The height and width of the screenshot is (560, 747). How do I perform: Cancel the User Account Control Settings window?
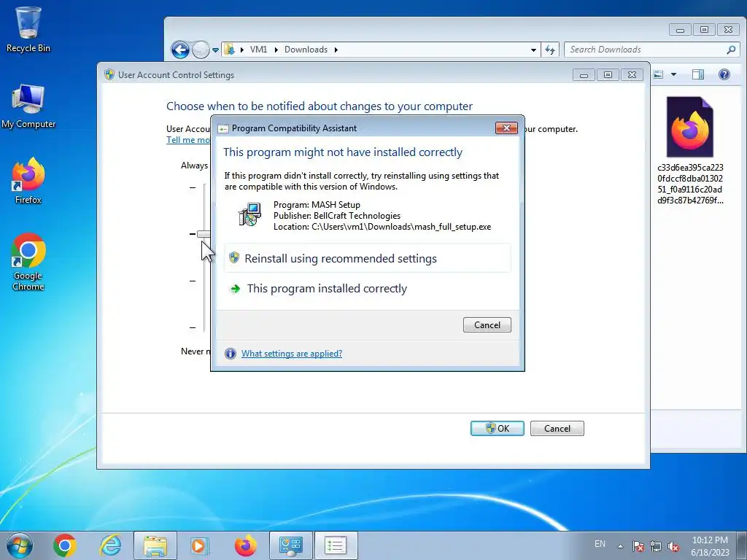(x=557, y=428)
